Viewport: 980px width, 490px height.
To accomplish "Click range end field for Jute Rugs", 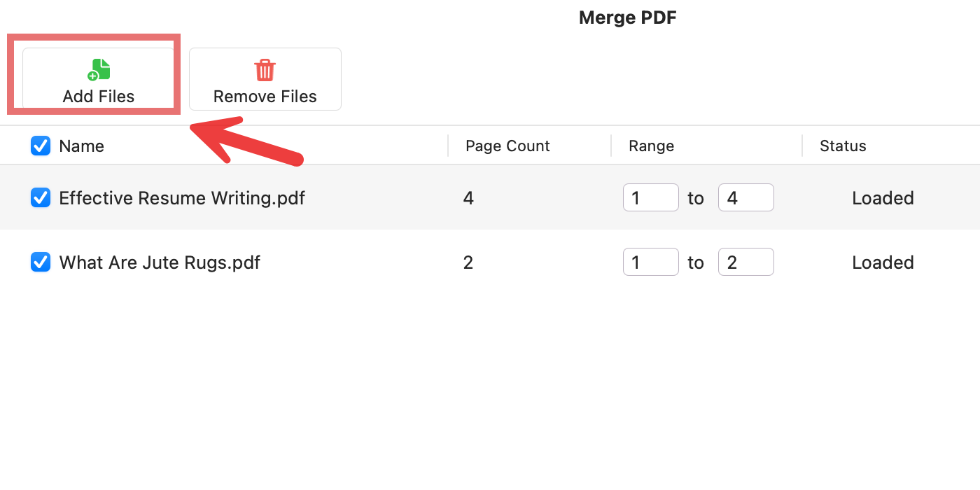I will pyautogui.click(x=745, y=262).
